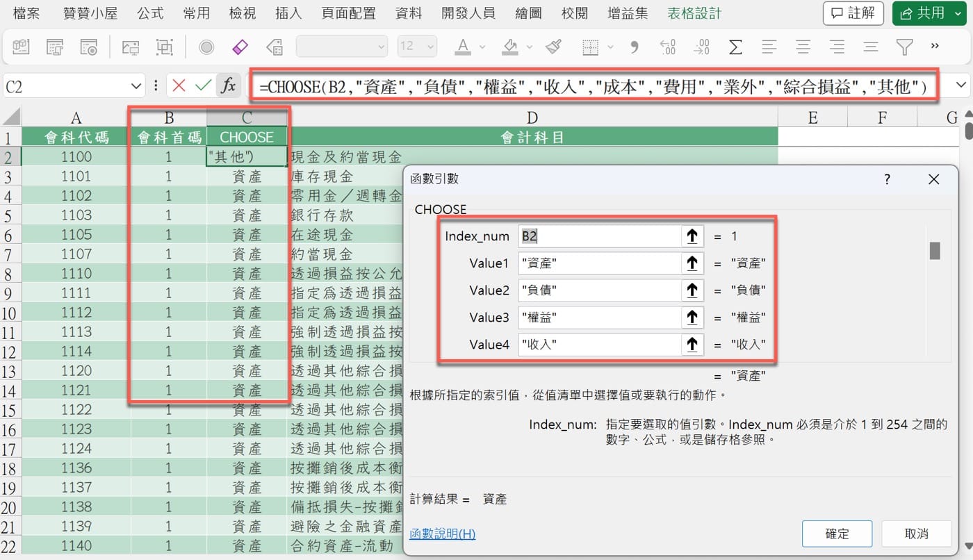Click the fx insert function button

[x=228, y=85]
